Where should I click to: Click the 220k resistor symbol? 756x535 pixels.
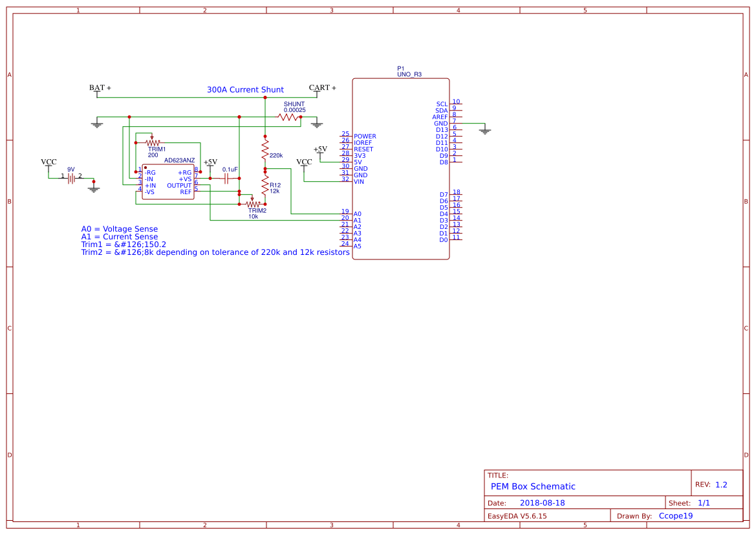(x=265, y=149)
